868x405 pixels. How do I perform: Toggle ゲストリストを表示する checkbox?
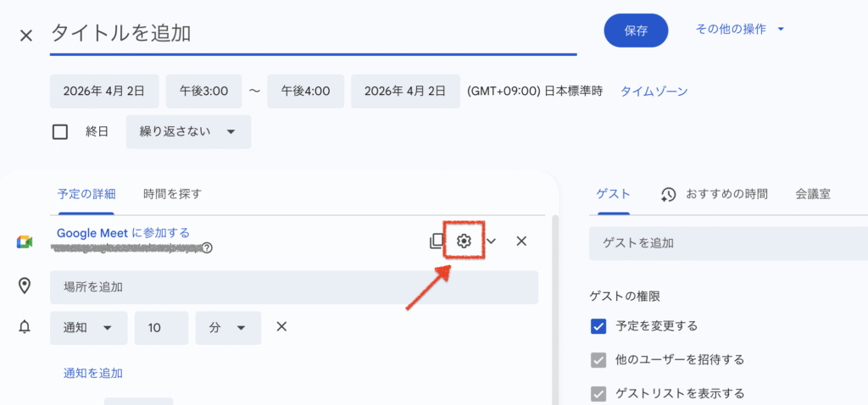tap(598, 393)
